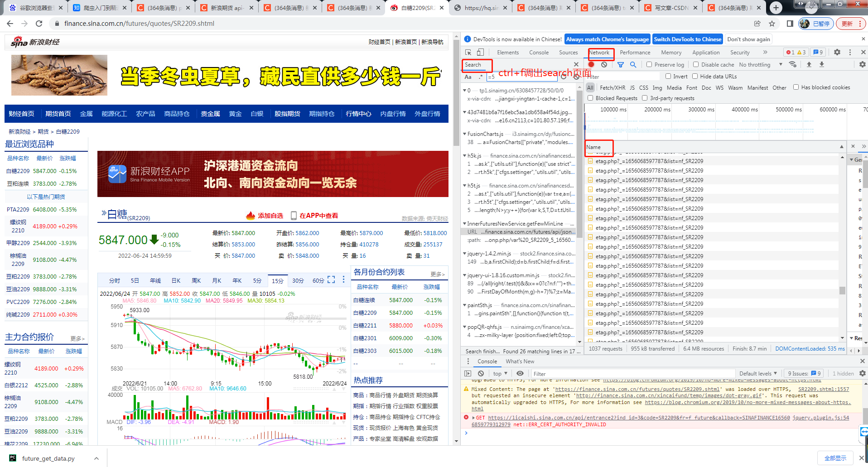Check Blocked Requests checkbox
The image size is (868, 467).
590,98
